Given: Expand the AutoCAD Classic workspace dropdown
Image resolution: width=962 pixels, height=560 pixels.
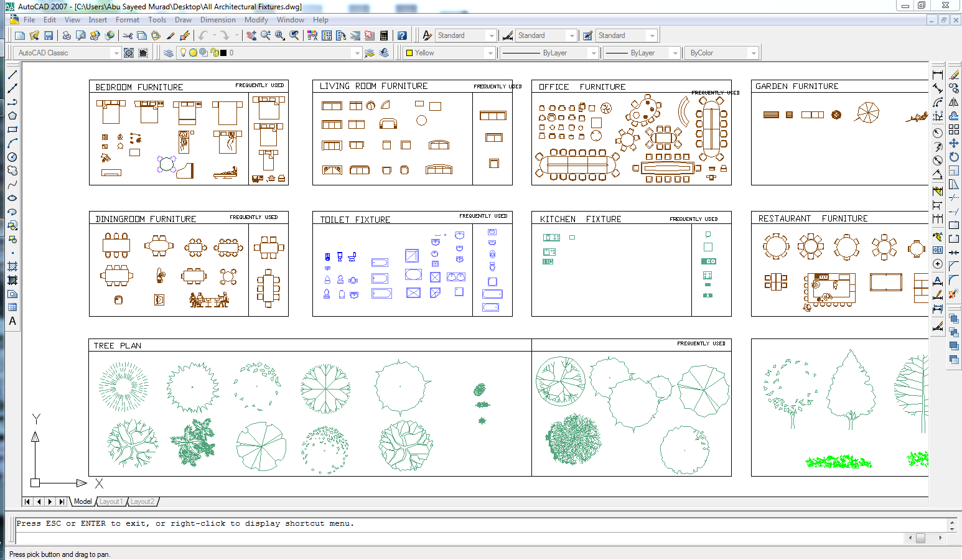Looking at the screenshot, I should coord(116,53).
